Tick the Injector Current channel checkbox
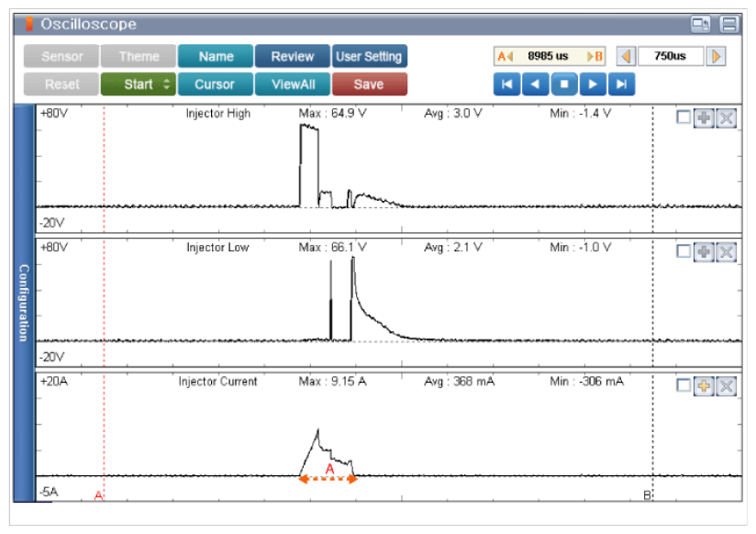Image resolution: width=756 pixels, height=534 pixels. [683, 385]
